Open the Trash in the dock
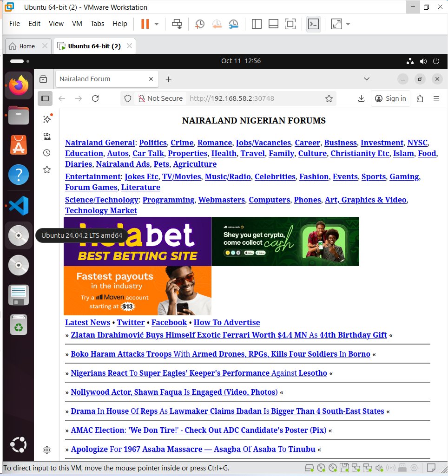Viewport: 448px width, 476px height. click(x=19, y=325)
